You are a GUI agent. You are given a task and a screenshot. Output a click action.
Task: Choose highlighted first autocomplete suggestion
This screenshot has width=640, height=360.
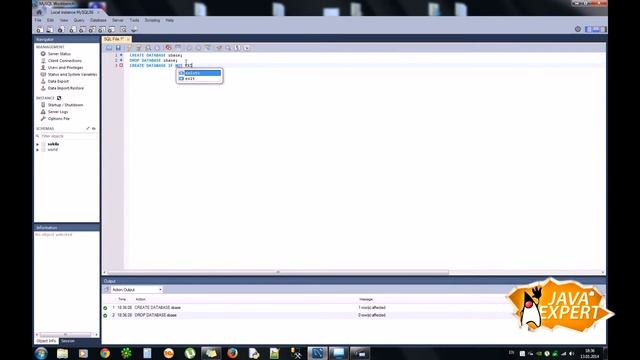[x=200, y=73]
